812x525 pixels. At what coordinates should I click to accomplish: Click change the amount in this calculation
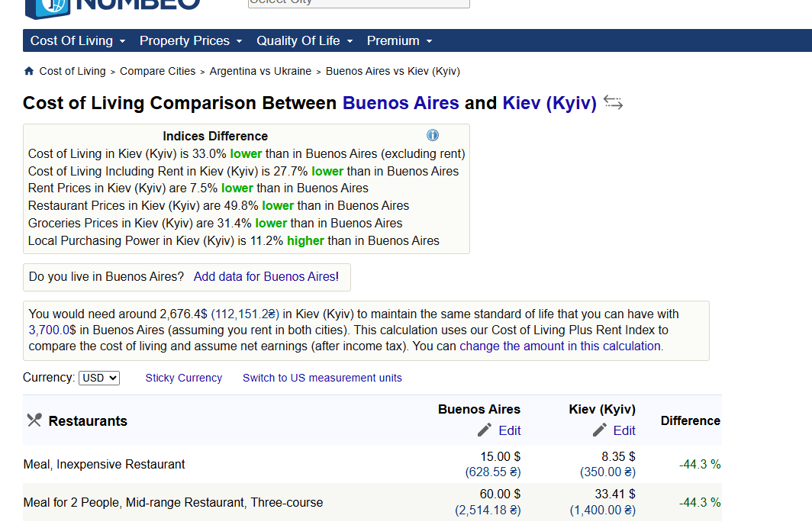point(561,346)
